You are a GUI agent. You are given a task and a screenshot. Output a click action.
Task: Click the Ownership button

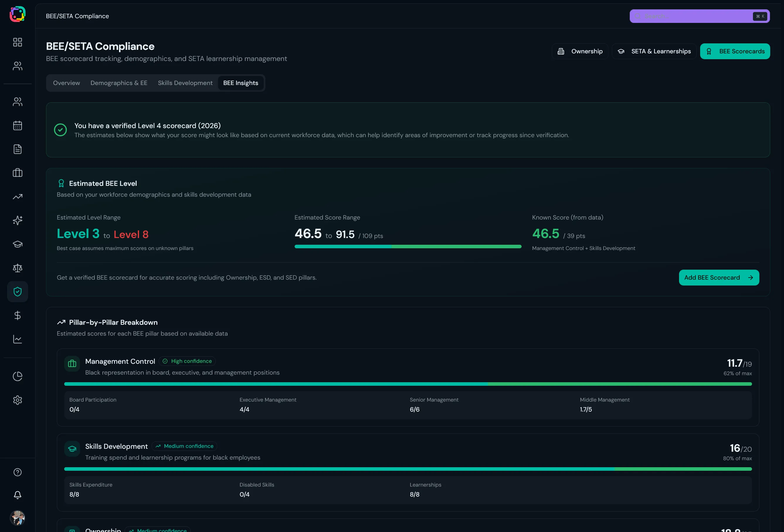coord(580,51)
